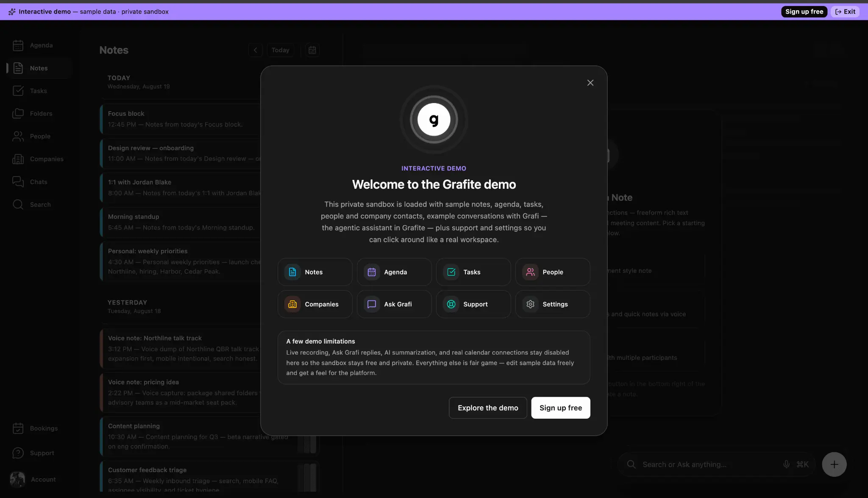The width and height of the screenshot is (868, 498).
Task: Click Sign up free in the top banner
Action: point(804,11)
